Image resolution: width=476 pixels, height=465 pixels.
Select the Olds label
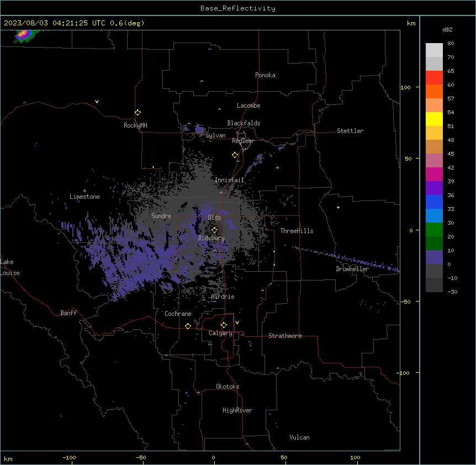coord(214,218)
